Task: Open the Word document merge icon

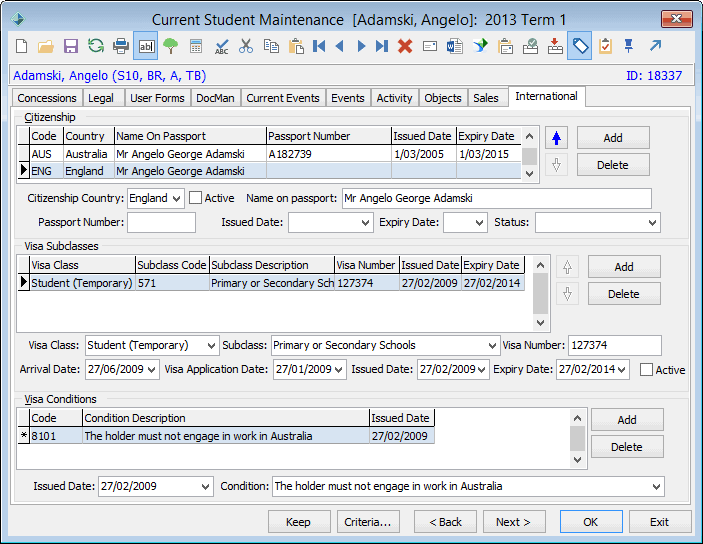Action: click(x=455, y=46)
